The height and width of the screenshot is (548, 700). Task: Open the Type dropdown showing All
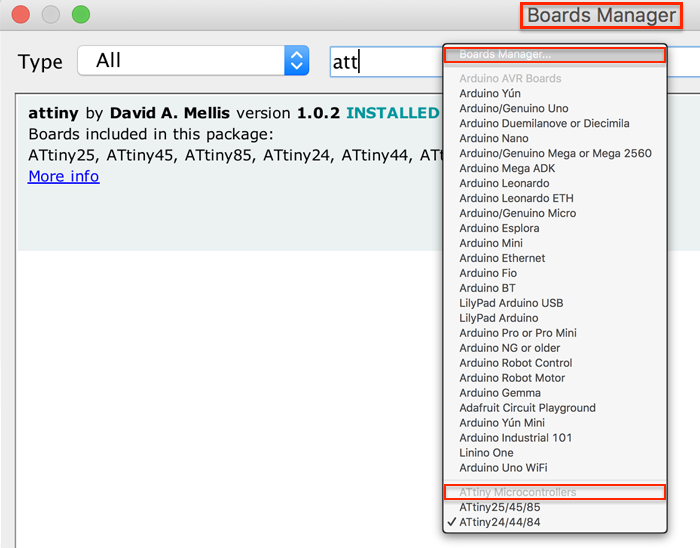point(193,60)
